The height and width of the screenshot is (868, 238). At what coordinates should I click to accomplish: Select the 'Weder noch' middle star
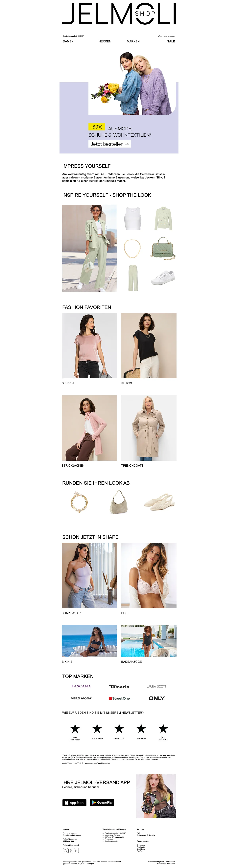click(119, 729)
